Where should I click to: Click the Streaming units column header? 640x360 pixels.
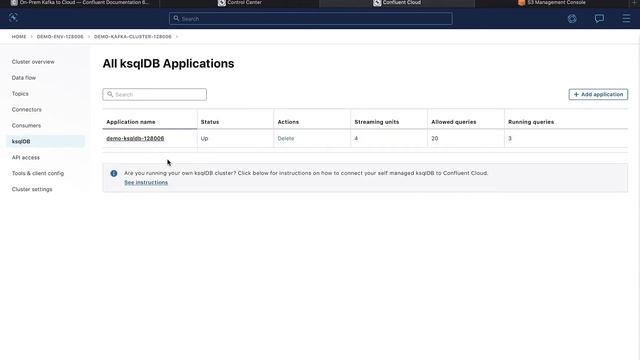(377, 122)
